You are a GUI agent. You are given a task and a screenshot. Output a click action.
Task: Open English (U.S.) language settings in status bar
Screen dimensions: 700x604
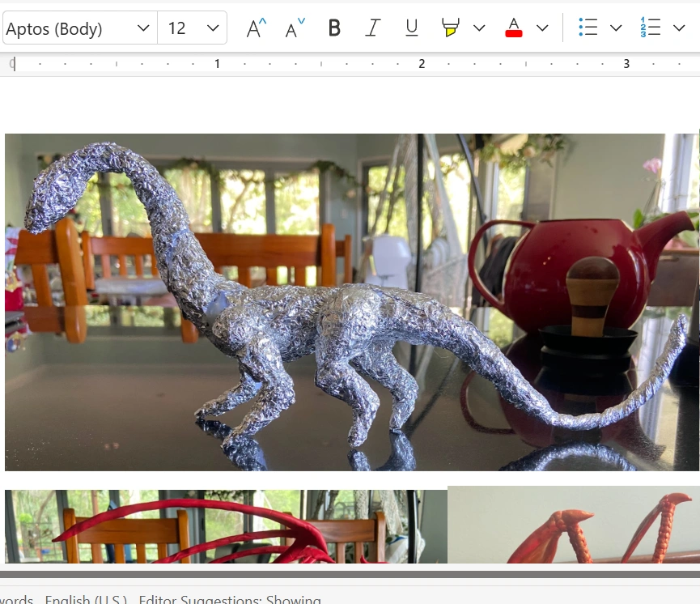click(x=86, y=599)
